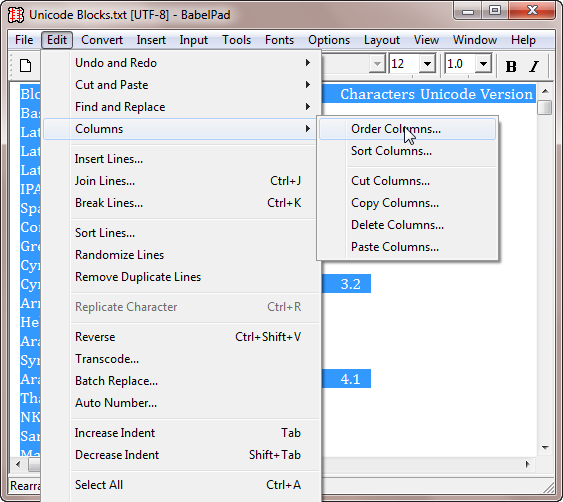Select Auto Number... menu entry
Image resolution: width=563 pixels, height=502 pixels.
click(x=181, y=403)
